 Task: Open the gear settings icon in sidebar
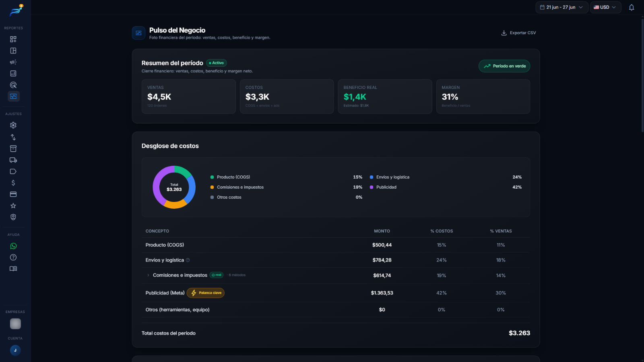(x=13, y=125)
